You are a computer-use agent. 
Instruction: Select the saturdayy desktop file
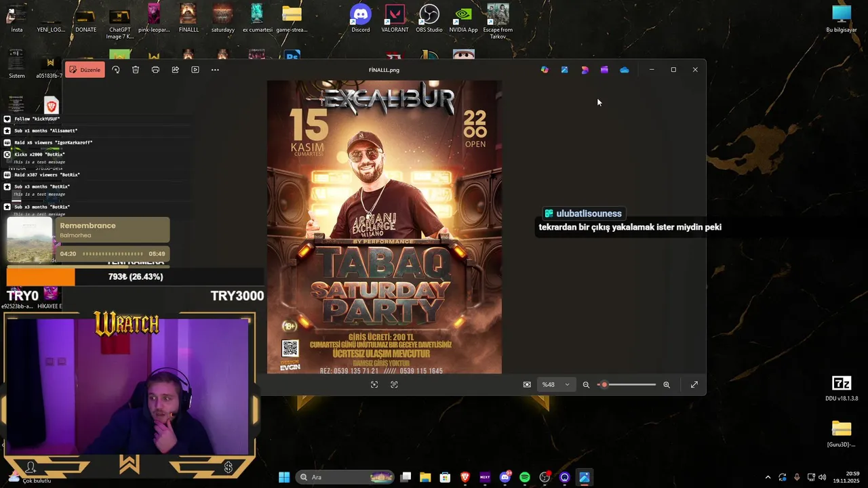pos(223,18)
